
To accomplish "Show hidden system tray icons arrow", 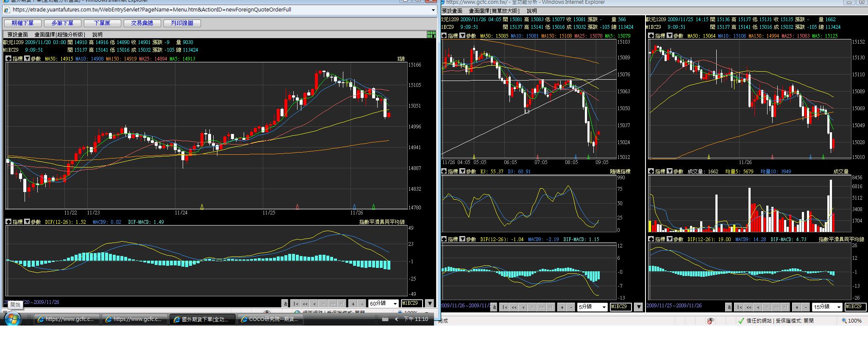I will [x=396, y=319].
